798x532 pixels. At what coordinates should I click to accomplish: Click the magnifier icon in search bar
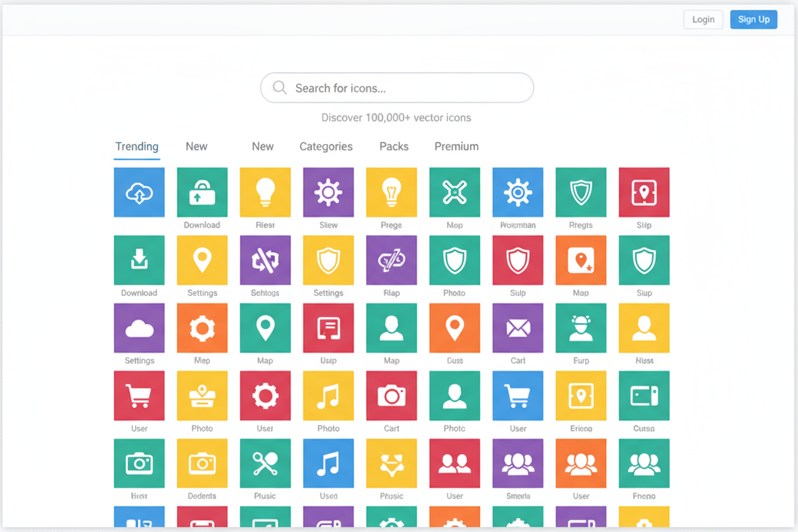click(279, 88)
